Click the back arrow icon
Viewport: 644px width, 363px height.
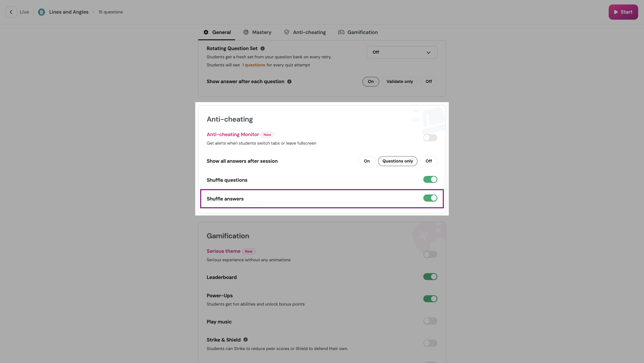(11, 12)
